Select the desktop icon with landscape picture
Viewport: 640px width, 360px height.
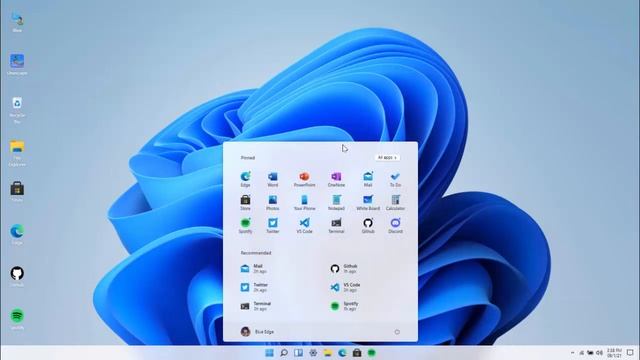[17, 64]
